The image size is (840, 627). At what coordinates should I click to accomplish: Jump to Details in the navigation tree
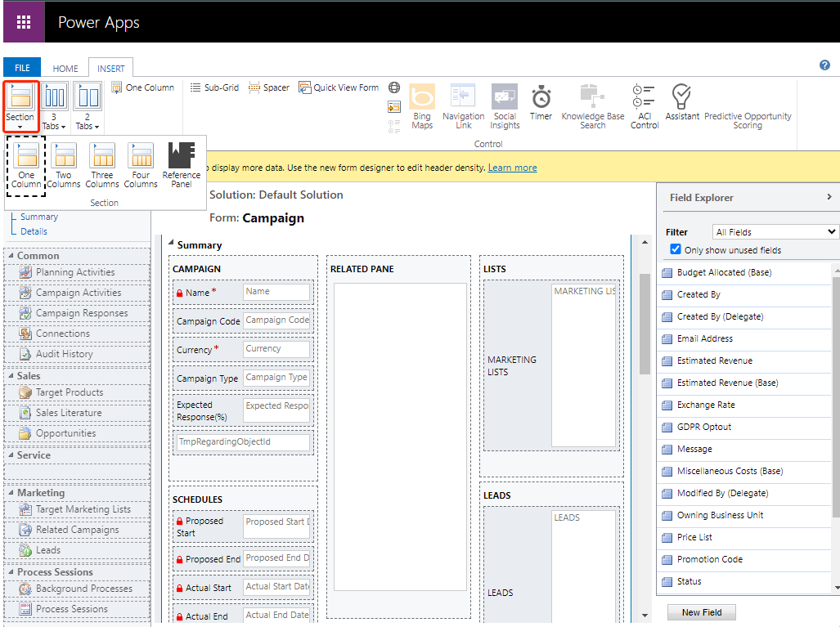34,231
